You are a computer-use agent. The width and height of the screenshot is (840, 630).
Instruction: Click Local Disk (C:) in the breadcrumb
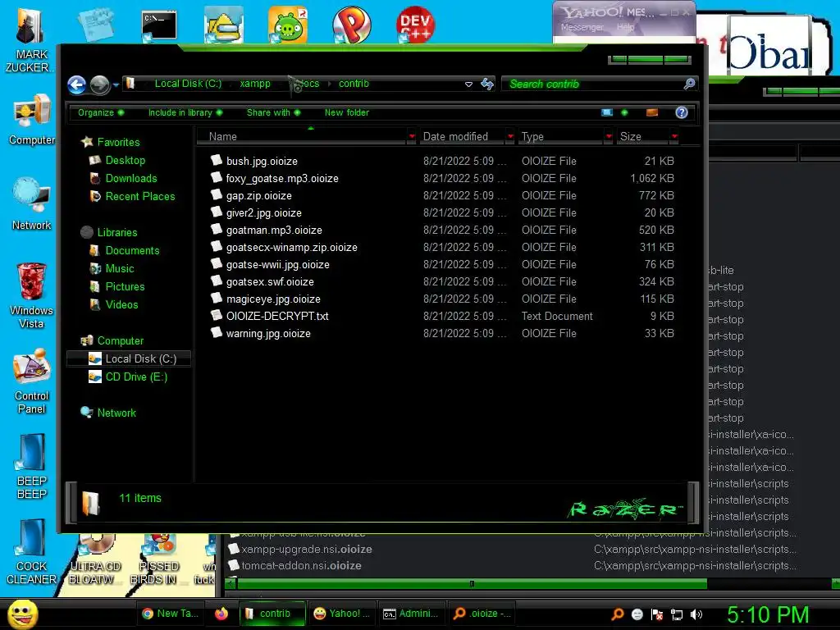188,84
